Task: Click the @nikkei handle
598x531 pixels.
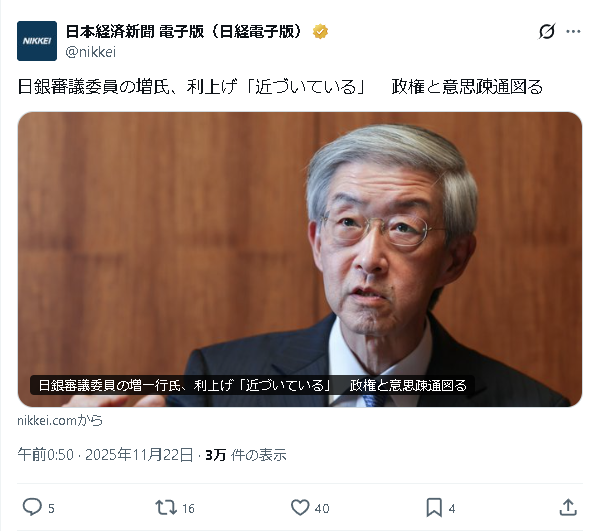Action: [x=91, y=52]
